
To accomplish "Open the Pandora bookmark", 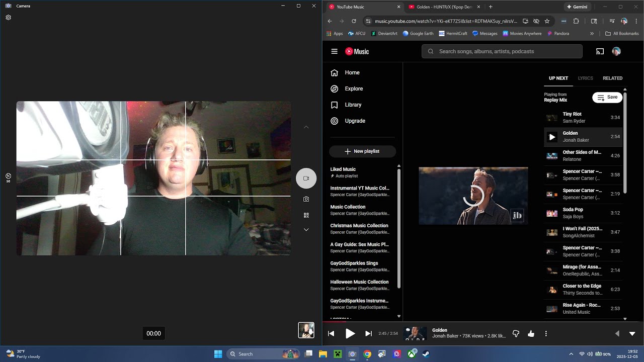I will coord(558,34).
